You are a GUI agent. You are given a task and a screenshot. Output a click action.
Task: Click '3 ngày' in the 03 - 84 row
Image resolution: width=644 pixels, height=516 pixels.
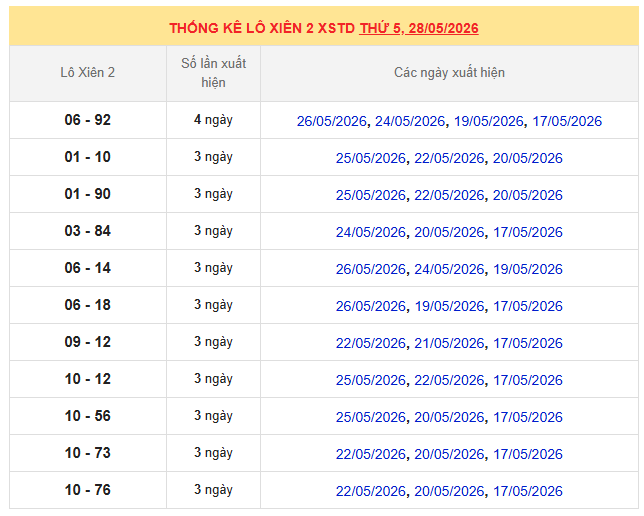(213, 231)
